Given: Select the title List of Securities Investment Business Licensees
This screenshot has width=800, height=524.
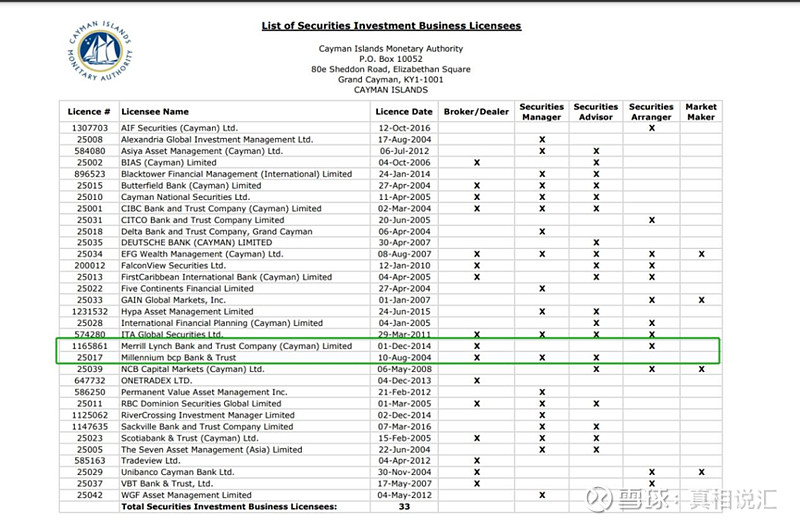Looking at the screenshot, I should pyautogui.click(x=391, y=26).
